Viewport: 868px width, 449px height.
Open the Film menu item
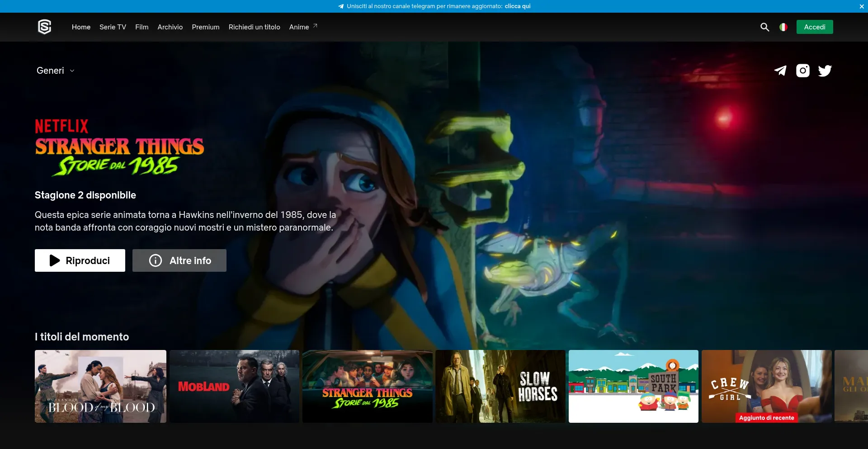pos(142,27)
